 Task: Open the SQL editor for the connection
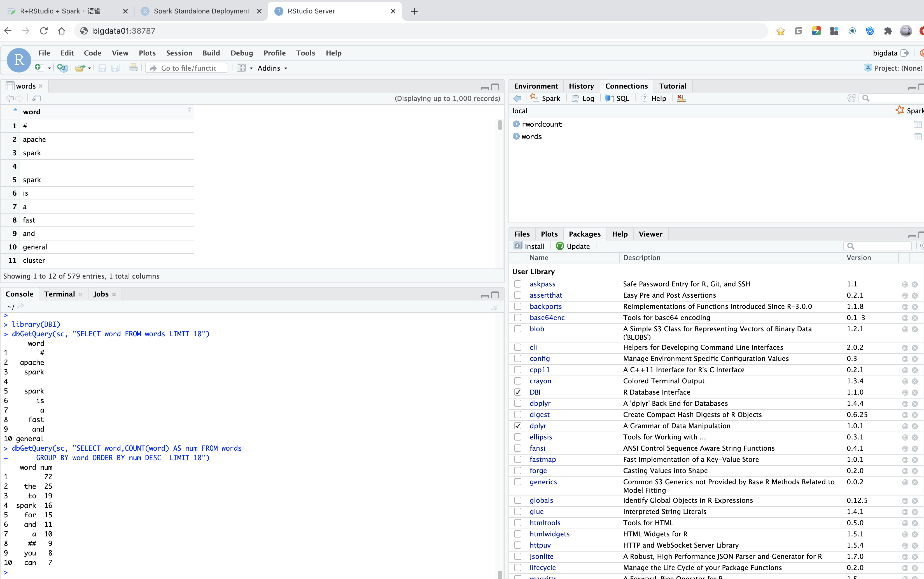[617, 98]
